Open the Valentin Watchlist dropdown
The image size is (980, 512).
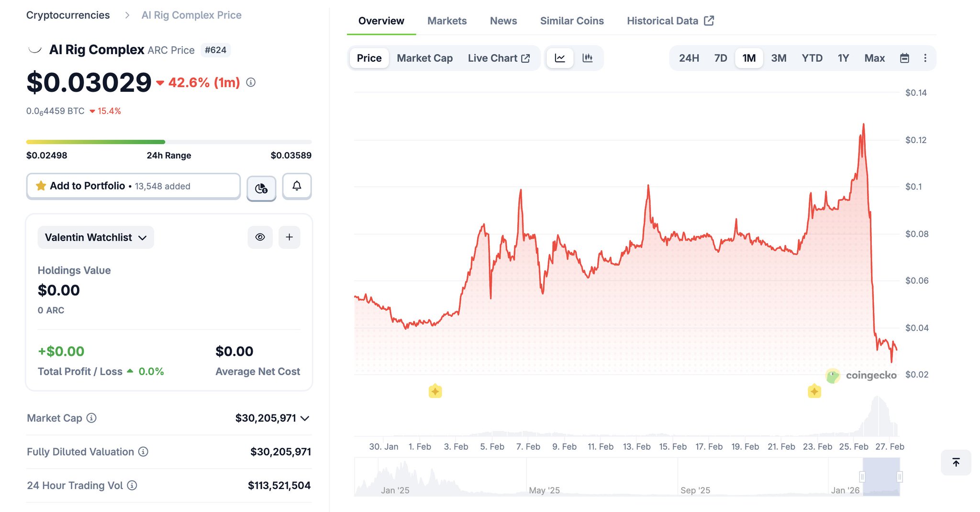pyautogui.click(x=96, y=237)
